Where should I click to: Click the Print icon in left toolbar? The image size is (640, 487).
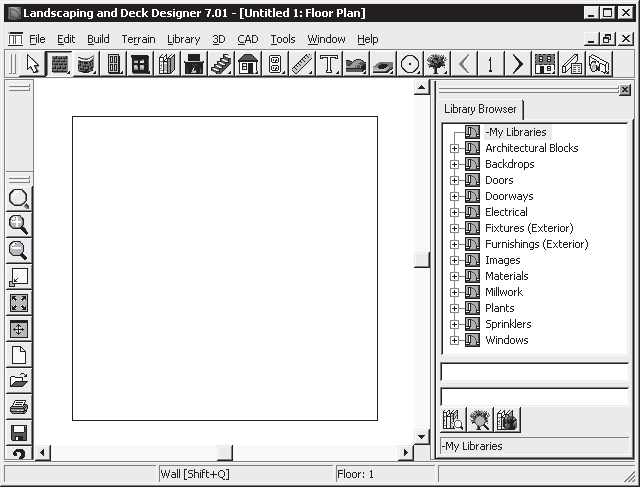[19, 407]
